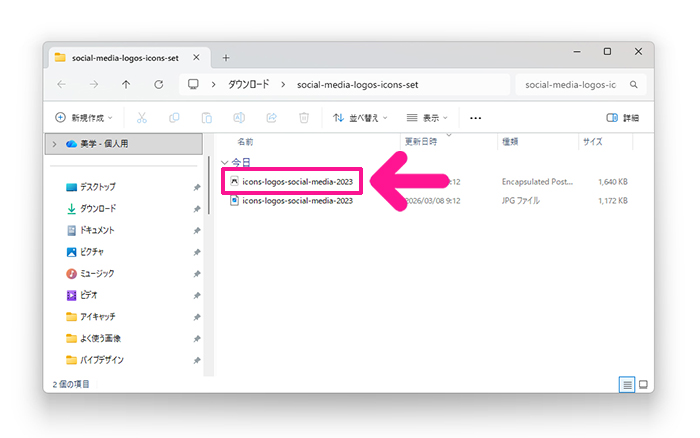Click the JPG ファイル type cell

pos(521,201)
